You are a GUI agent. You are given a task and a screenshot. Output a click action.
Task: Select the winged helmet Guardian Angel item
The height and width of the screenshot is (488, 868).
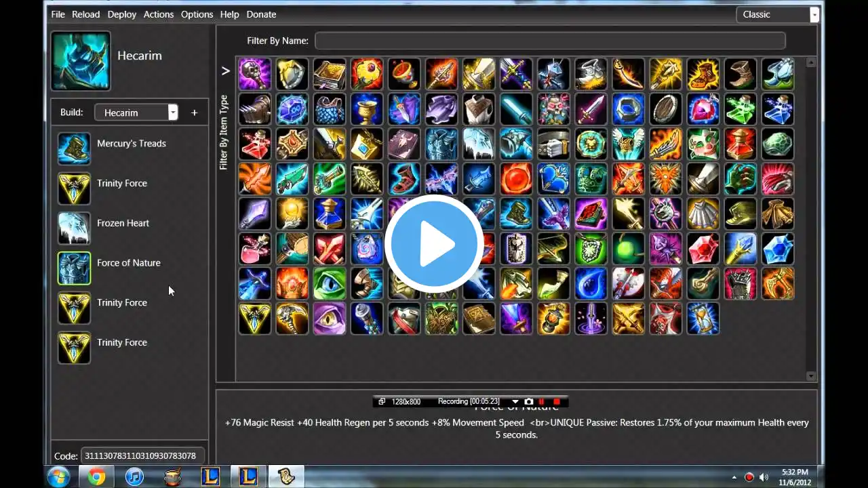(x=628, y=144)
